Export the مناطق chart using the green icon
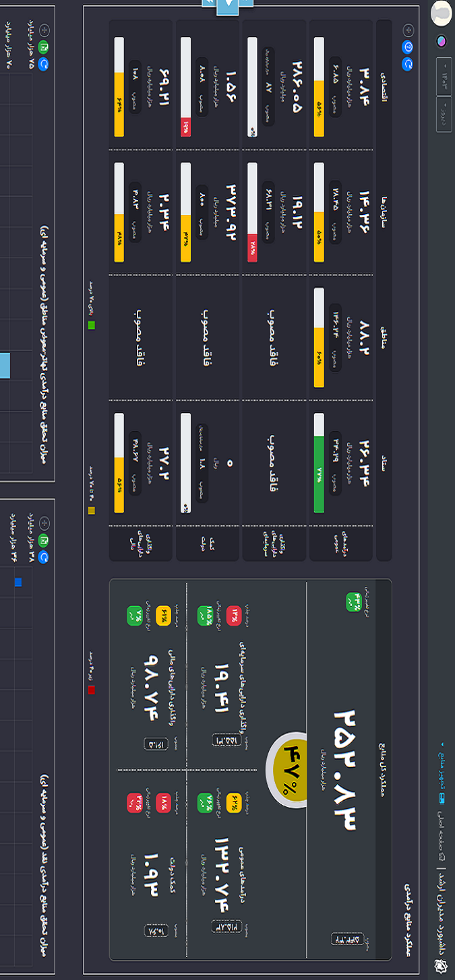455x980 pixels. [44, 46]
